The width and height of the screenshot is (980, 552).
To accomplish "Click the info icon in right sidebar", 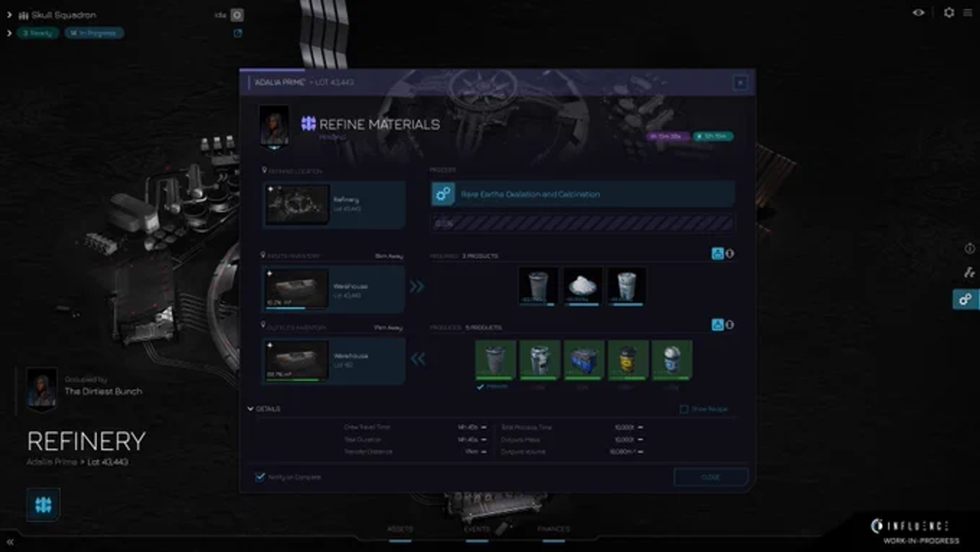I will (969, 248).
